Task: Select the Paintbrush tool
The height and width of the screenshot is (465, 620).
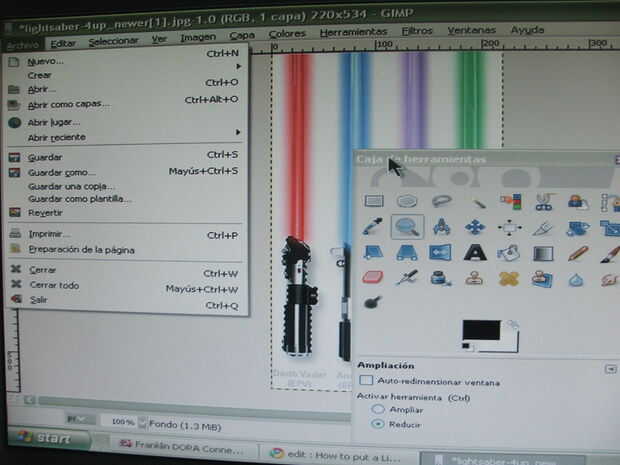Action: click(610, 255)
